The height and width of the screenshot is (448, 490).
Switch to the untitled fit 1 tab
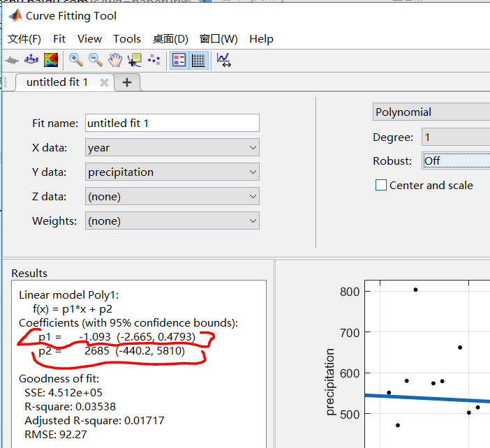57,82
